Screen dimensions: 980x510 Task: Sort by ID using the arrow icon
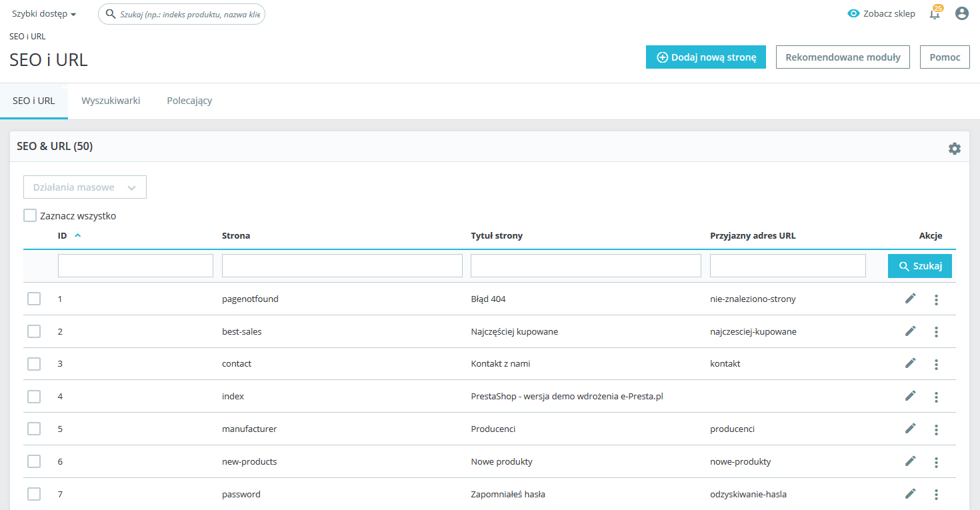[x=78, y=235]
